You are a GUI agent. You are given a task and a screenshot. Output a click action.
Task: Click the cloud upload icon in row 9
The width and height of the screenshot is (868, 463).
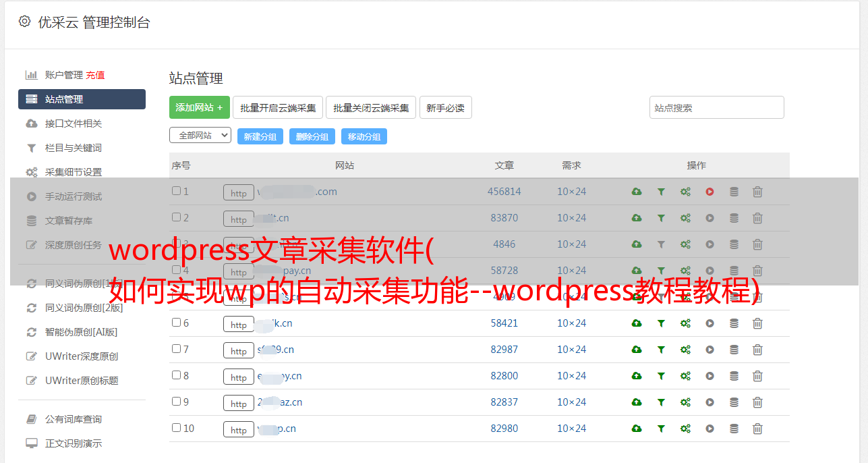click(x=637, y=402)
